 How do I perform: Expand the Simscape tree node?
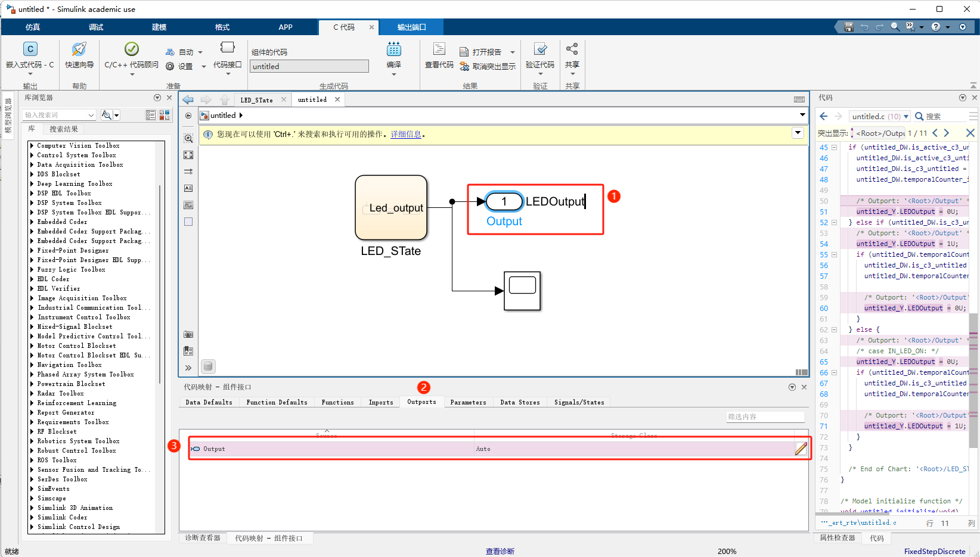[32, 498]
